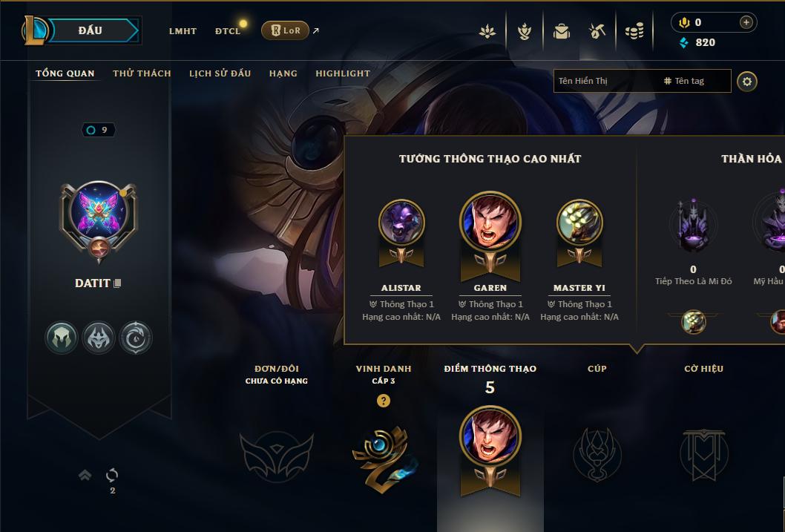Open the backpack items icon
Screen dimensions: 785x532
(561, 31)
